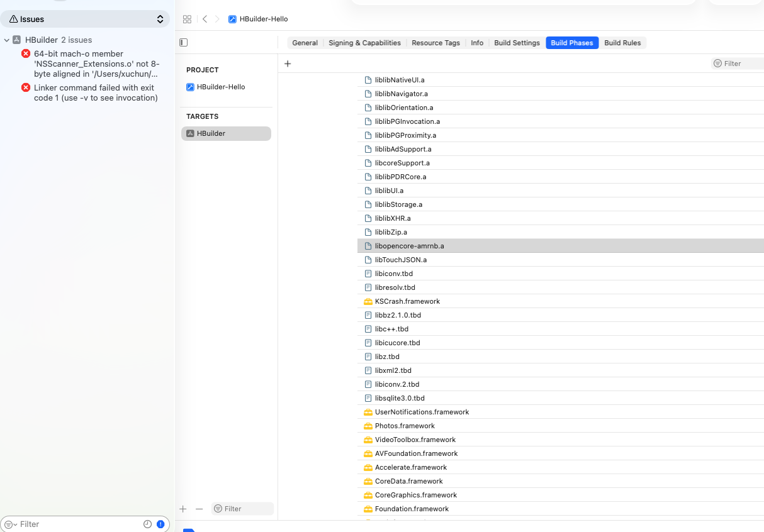764x532 pixels.
Task: Switch to the Build Settings tab
Action: [517, 43]
